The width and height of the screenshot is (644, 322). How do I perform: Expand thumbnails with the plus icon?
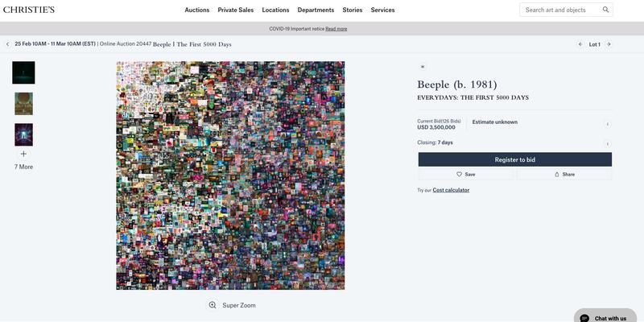[23, 154]
